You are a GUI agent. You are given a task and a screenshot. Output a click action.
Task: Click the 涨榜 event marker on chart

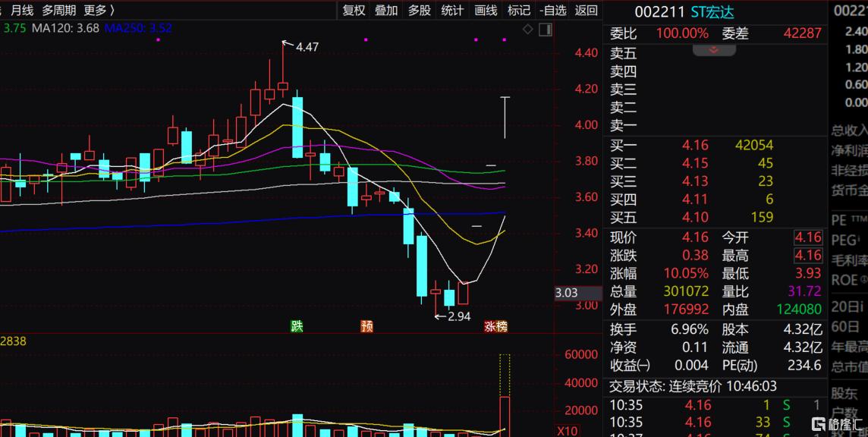point(495,326)
